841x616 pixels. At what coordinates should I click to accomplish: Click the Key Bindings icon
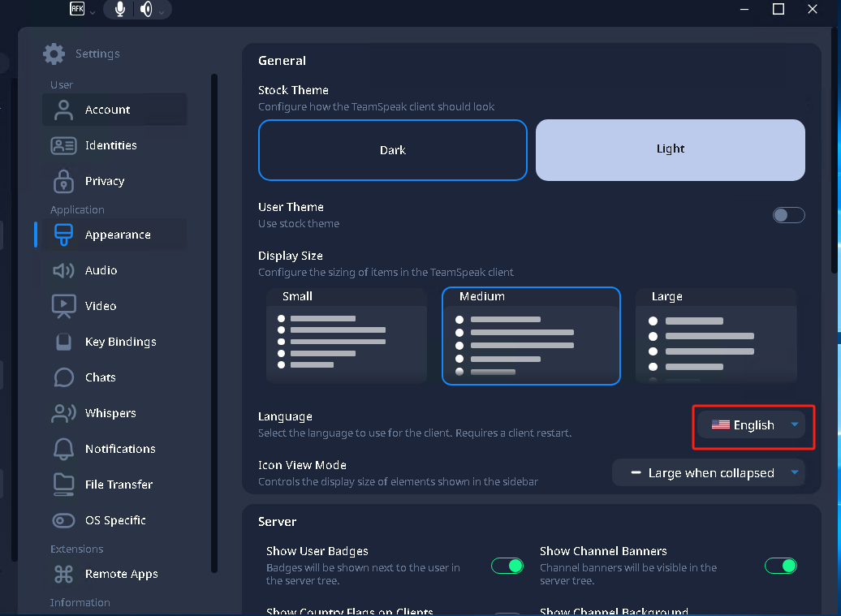point(63,342)
